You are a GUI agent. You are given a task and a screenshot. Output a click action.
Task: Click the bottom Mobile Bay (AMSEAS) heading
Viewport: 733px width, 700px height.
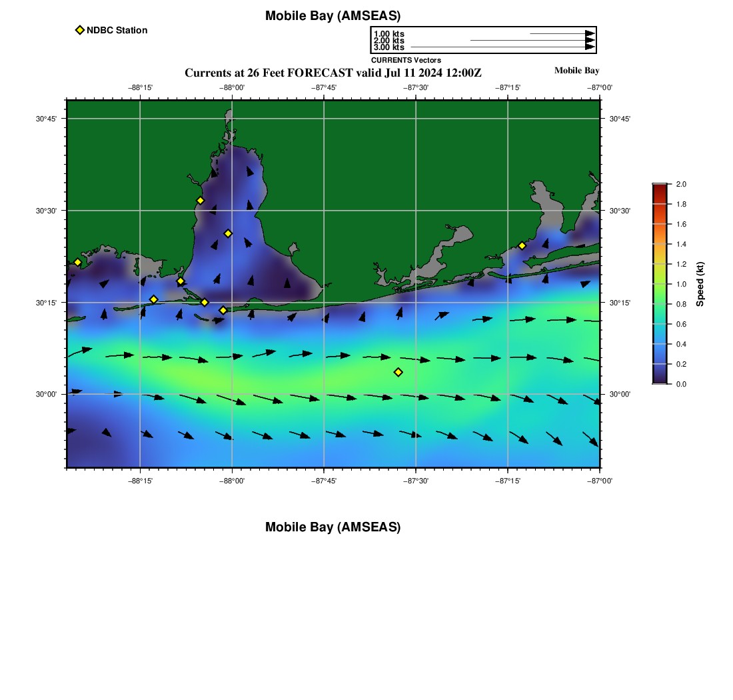coord(333,527)
